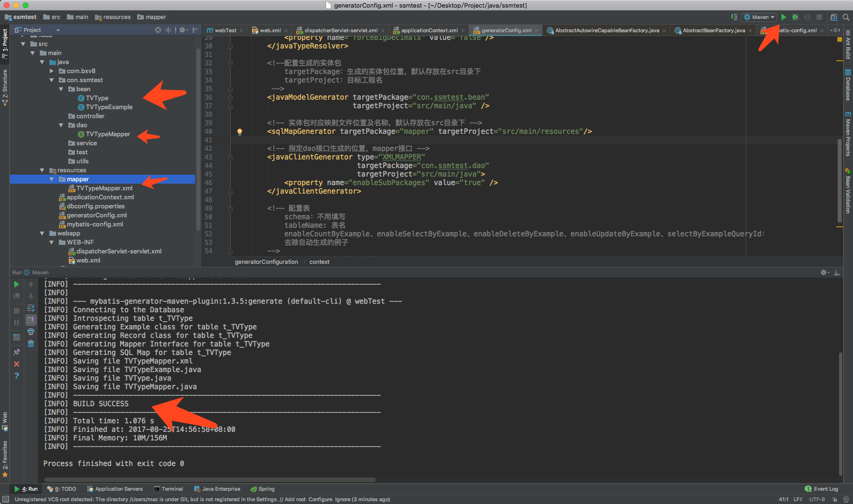Click the green Run button in top toolbar
Screen dimensions: 853x504
click(x=783, y=17)
